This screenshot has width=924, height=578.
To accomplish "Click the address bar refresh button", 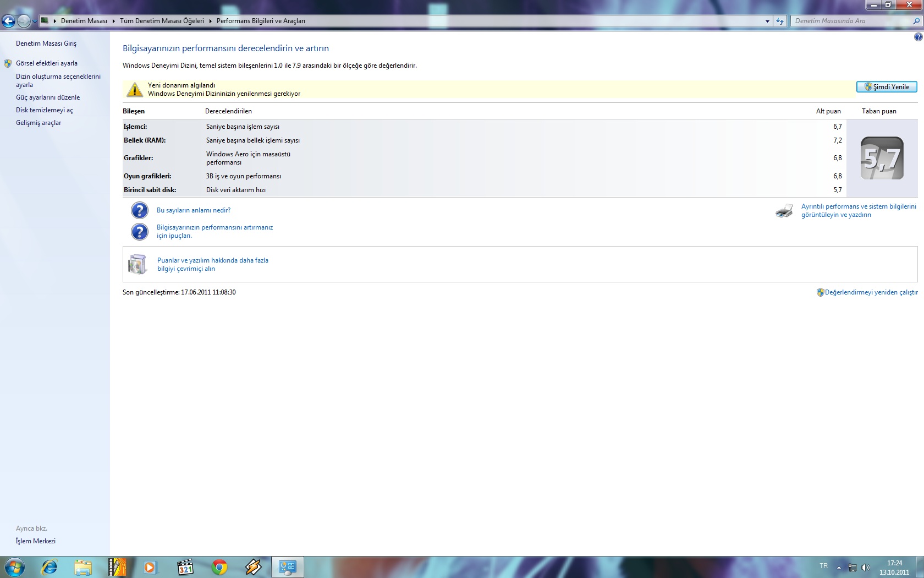I will pos(780,21).
